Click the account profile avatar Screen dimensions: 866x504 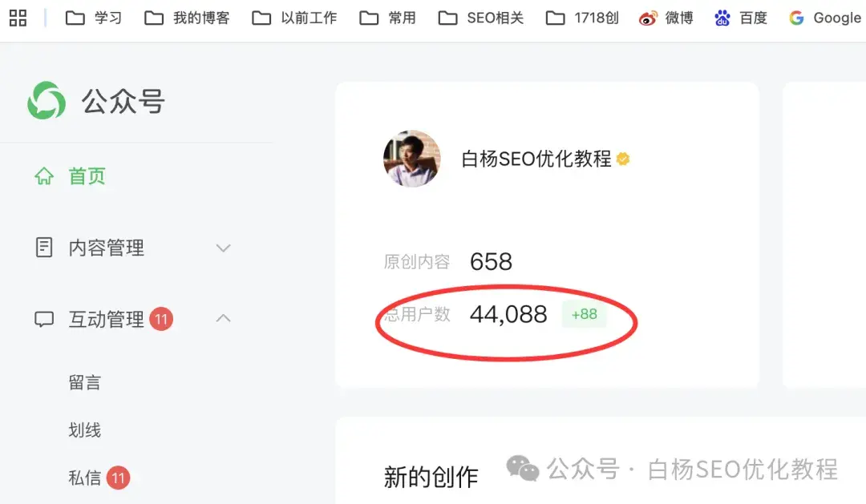[x=412, y=159]
